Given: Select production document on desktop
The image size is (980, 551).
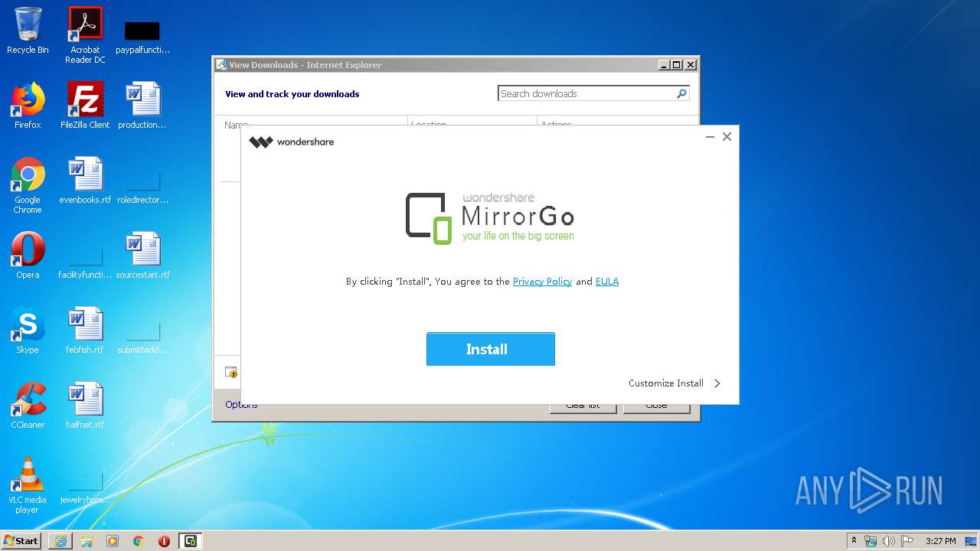Looking at the screenshot, I should click(x=142, y=106).
